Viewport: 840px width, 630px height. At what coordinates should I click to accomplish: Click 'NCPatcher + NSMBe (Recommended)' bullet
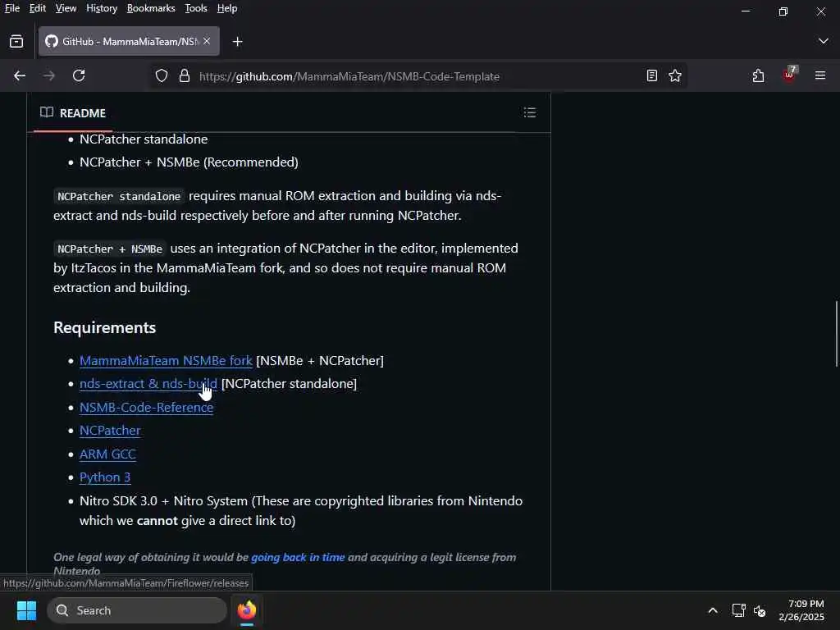tap(189, 162)
